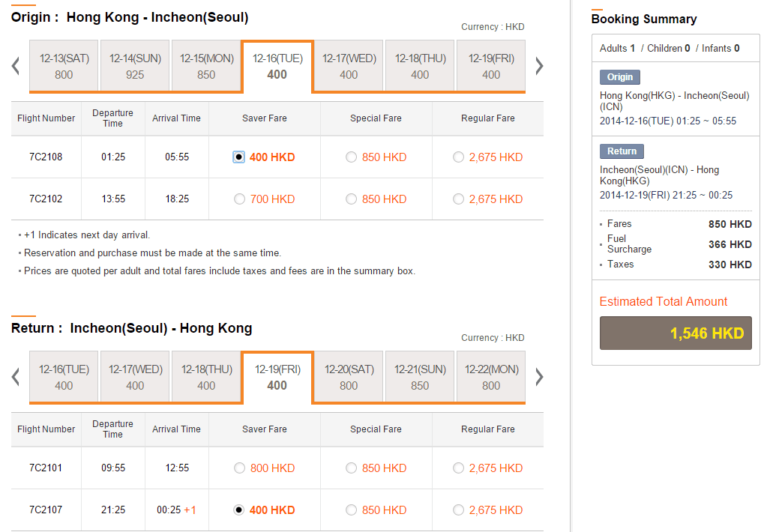The width and height of the screenshot is (764, 532).
Task: Click the Origin label in Booking Summary
Action: pyautogui.click(x=619, y=77)
